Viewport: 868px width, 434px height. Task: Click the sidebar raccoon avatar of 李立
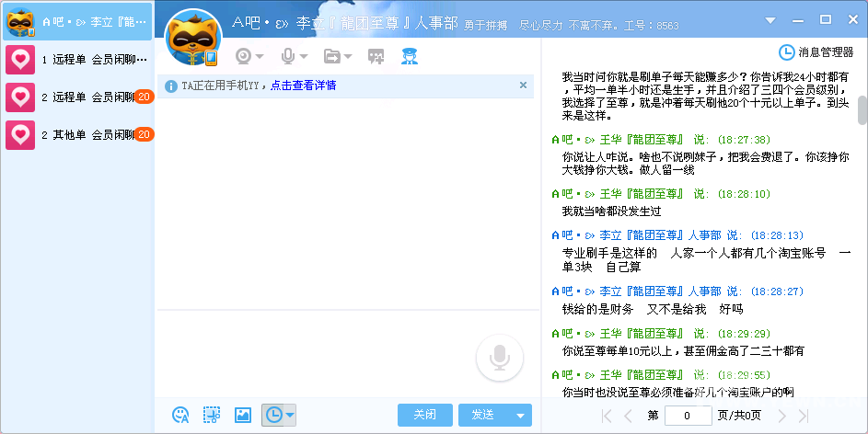coord(20,22)
